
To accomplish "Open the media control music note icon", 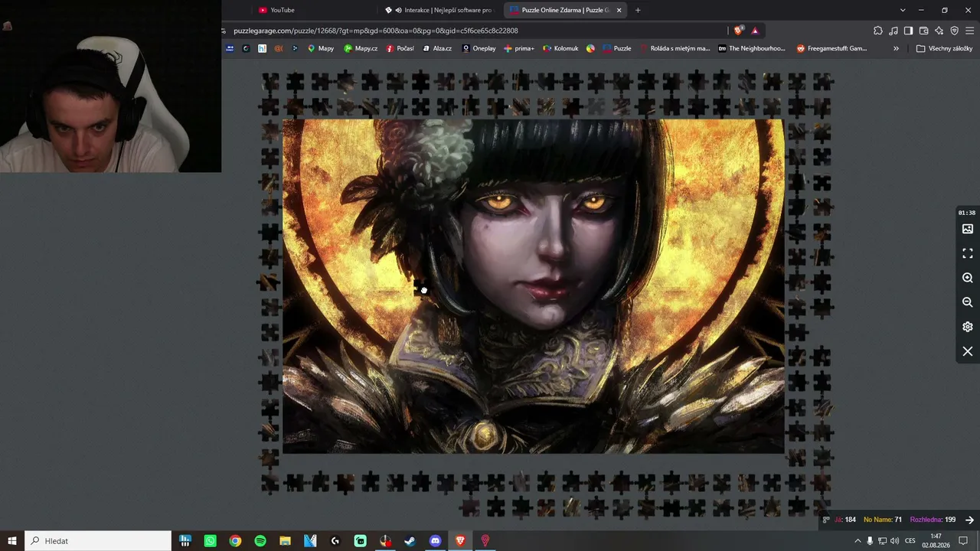I will [x=893, y=31].
